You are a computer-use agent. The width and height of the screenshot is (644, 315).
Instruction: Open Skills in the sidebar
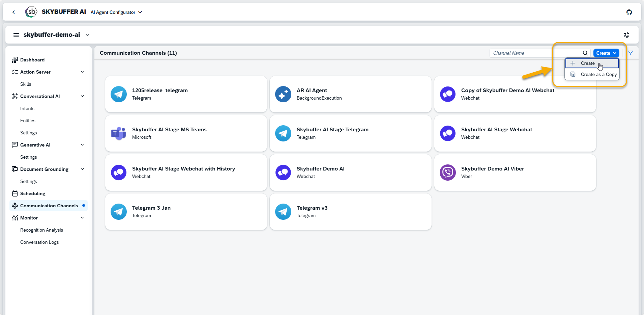coord(26,84)
